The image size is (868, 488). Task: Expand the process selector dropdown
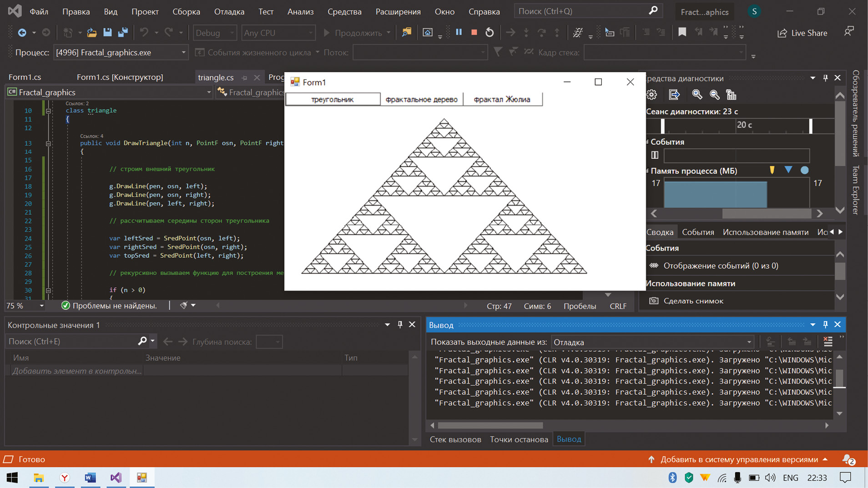[183, 53]
